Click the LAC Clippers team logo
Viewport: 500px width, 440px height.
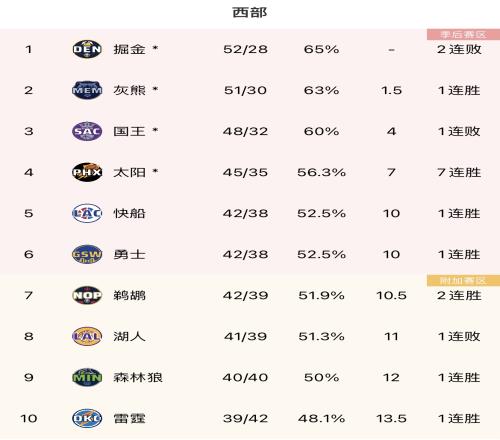[x=87, y=213]
